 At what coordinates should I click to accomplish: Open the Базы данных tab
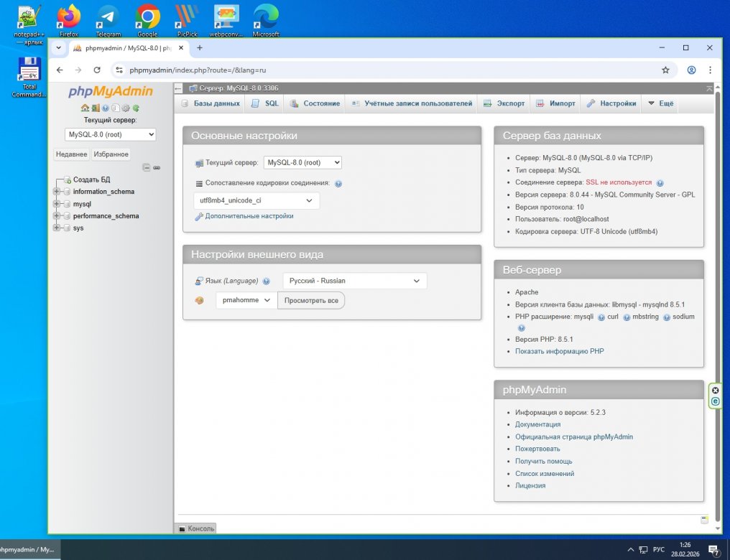pyautogui.click(x=211, y=103)
